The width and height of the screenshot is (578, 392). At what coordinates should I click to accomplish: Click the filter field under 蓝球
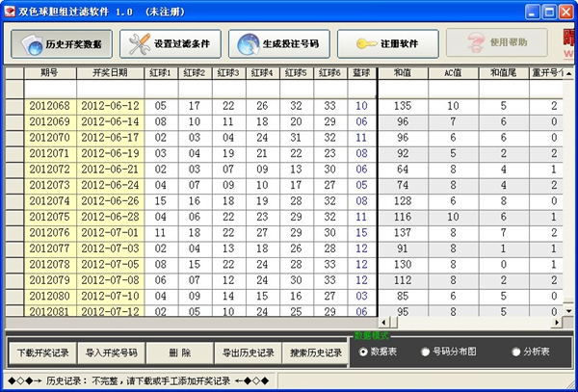[x=361, y=89]
